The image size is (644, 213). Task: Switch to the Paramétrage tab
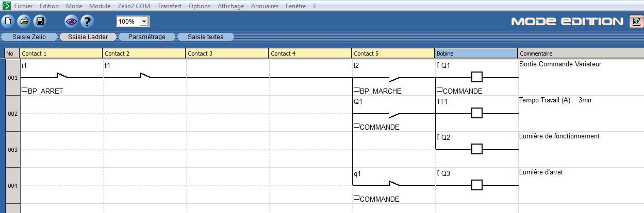[x=146, y=37]
